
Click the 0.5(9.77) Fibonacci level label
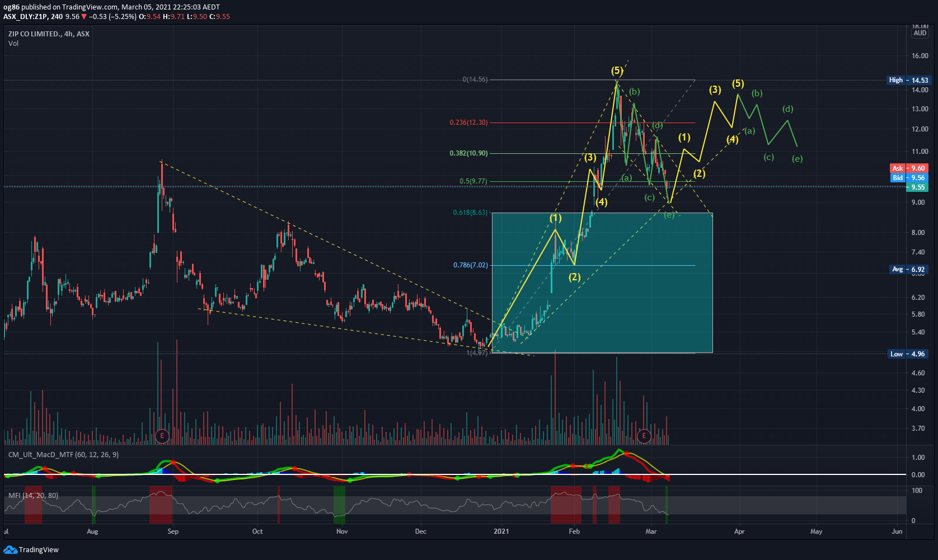(x=473, y=181)
